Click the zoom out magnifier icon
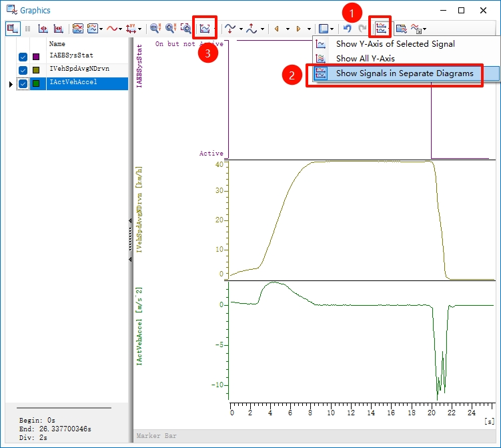501x448 pixels. click(155, 29)
